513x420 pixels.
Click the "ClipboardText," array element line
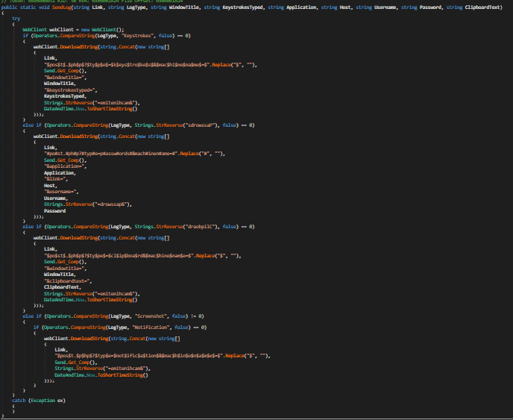pos(63,287)
